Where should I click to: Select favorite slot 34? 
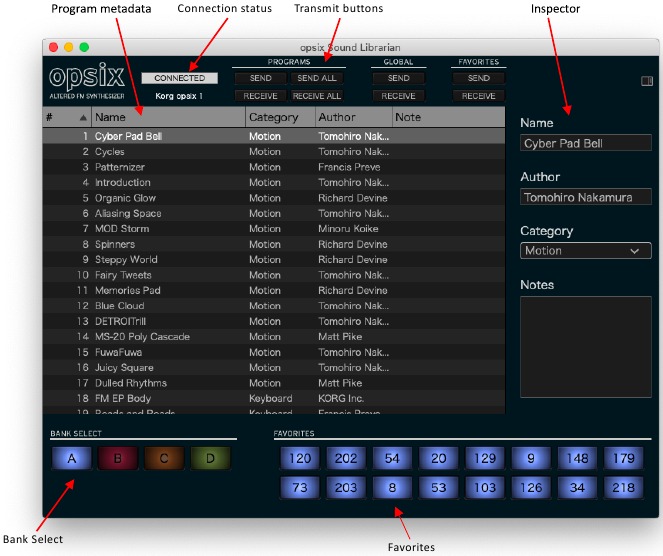(x=577, y=488)
